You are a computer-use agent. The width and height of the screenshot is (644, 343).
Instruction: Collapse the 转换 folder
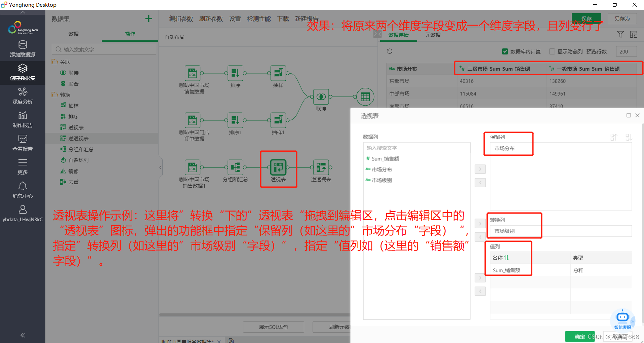[x=55, y=94]
